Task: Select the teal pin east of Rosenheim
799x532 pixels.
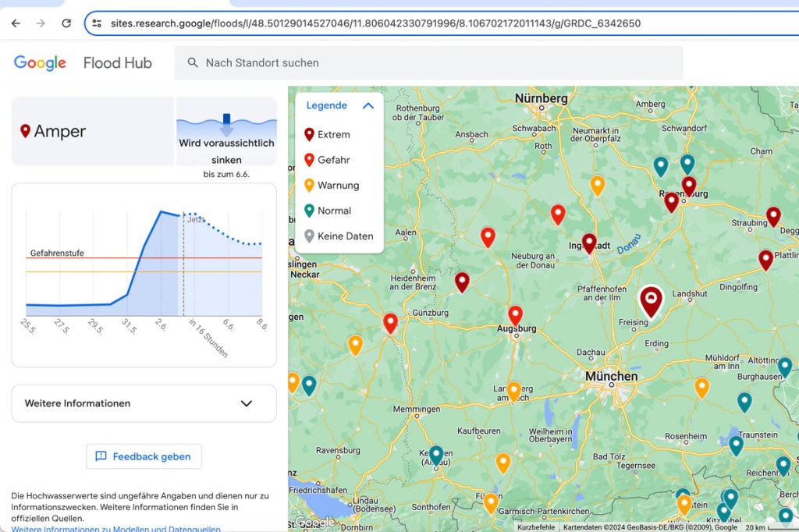Action: click(736, 445)
